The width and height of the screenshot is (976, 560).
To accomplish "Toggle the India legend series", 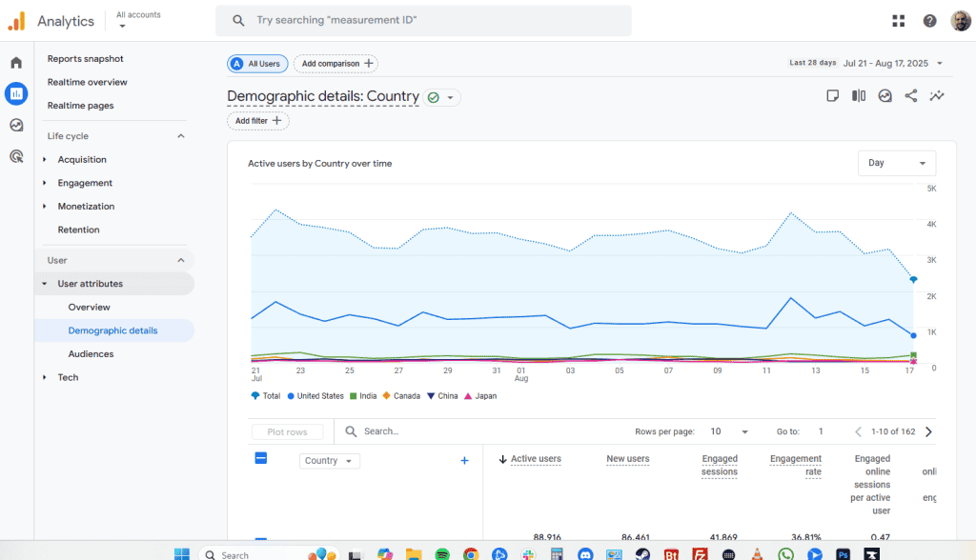I will pos(363,395).
